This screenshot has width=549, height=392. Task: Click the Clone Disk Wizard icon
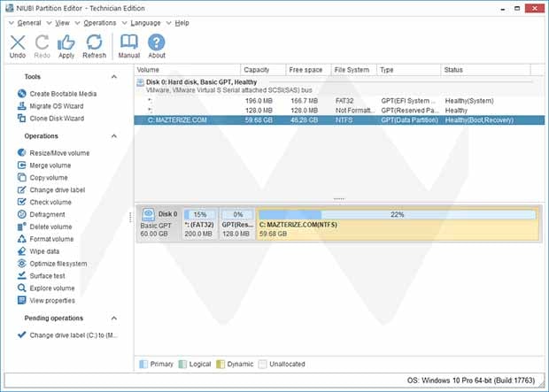(x=22, y=118)
